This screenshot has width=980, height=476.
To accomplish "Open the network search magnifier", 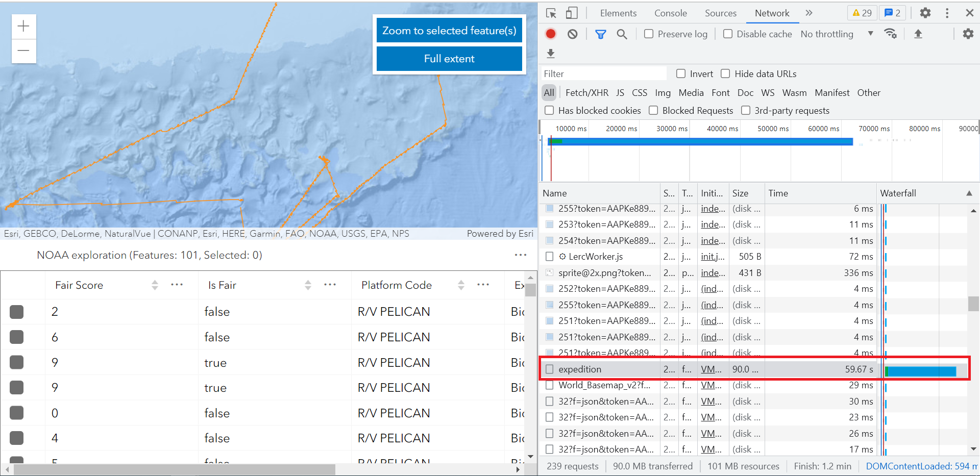I will pos(621,34).
